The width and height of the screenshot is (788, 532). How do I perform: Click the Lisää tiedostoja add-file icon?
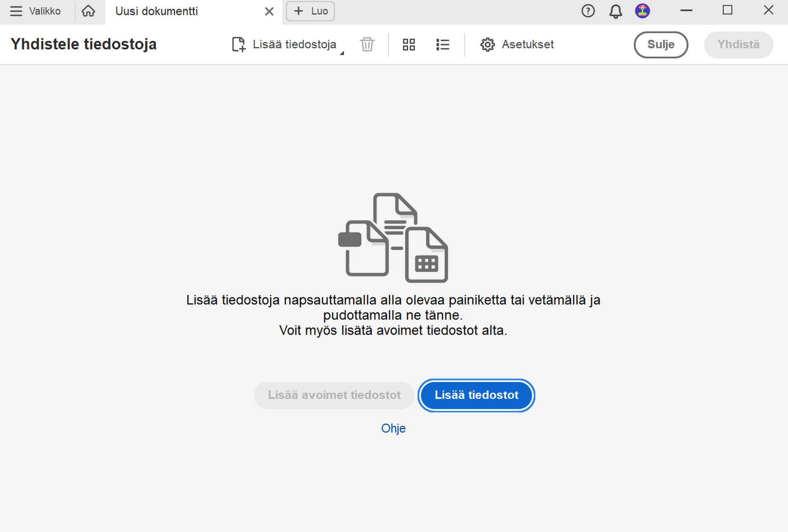coord(238,44)
